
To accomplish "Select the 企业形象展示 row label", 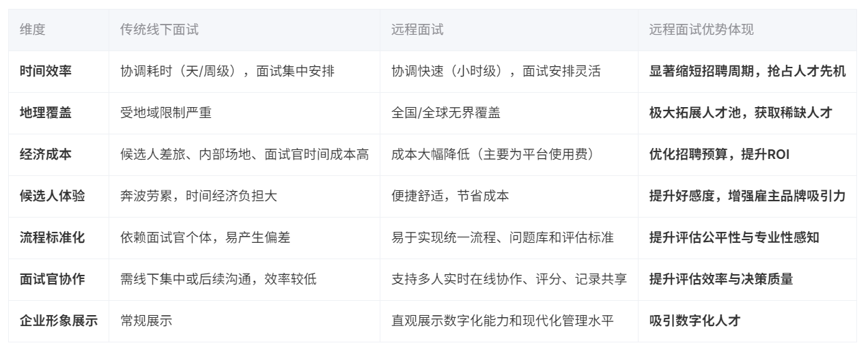I will (x=58, y=321).
